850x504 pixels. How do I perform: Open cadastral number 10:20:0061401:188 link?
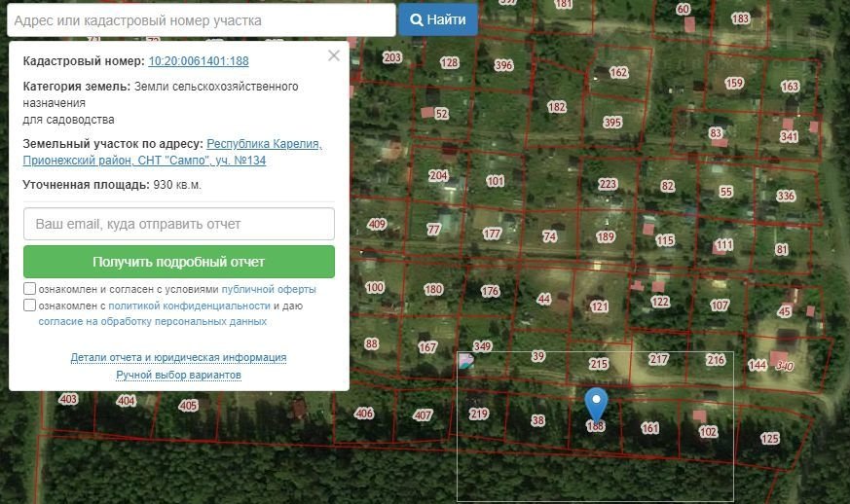[198, 61]
